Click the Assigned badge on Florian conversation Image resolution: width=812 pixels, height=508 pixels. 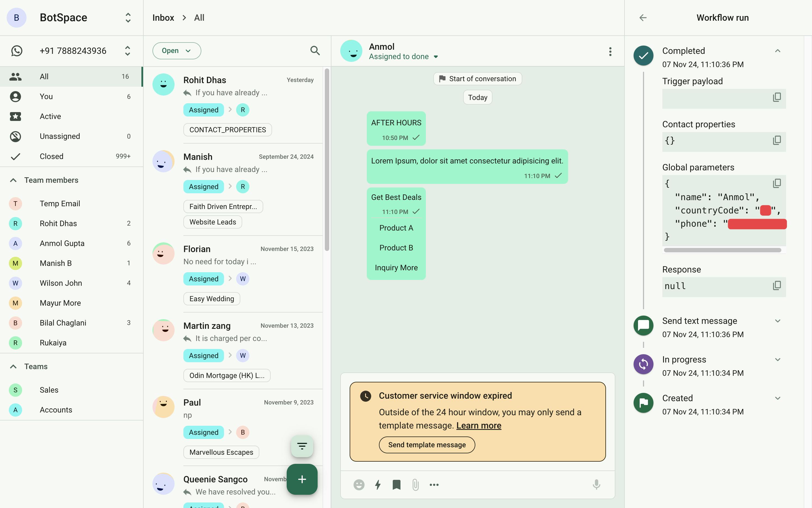pyautogui.click(x=203, y=279)
